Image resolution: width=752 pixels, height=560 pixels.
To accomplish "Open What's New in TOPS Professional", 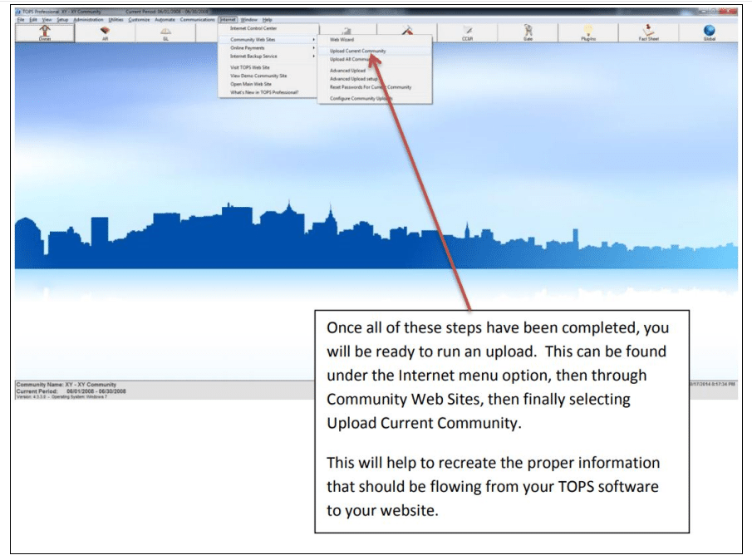I will tap(268, 92).
